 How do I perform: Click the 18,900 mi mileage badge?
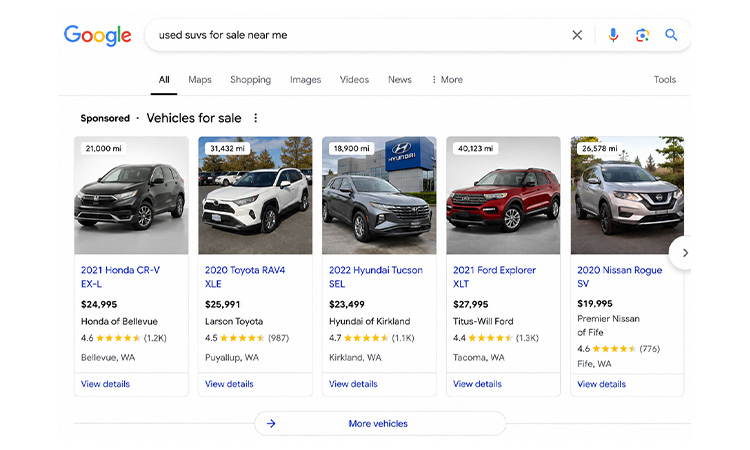tap(352, 148)
